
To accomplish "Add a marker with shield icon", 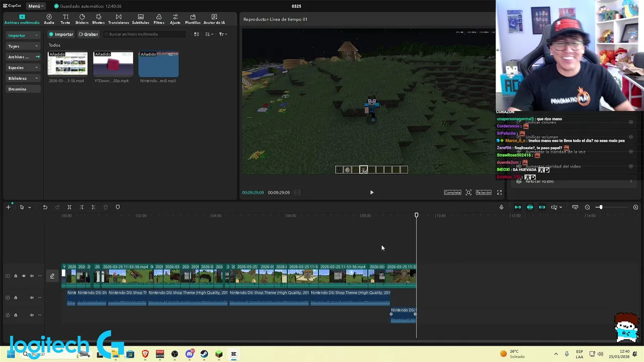I will (118, 207).
